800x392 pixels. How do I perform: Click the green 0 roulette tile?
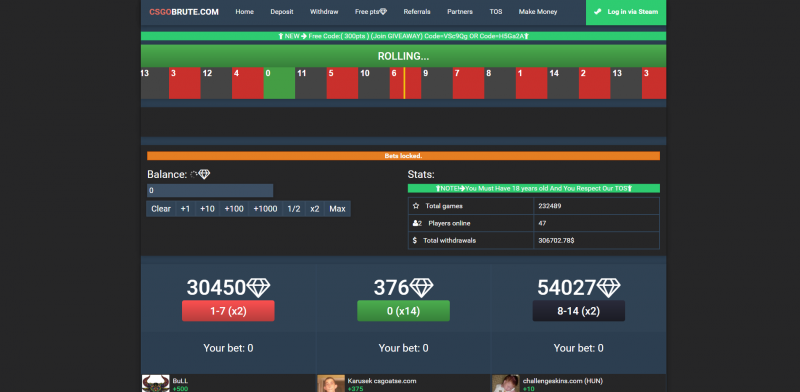(279, 83)
